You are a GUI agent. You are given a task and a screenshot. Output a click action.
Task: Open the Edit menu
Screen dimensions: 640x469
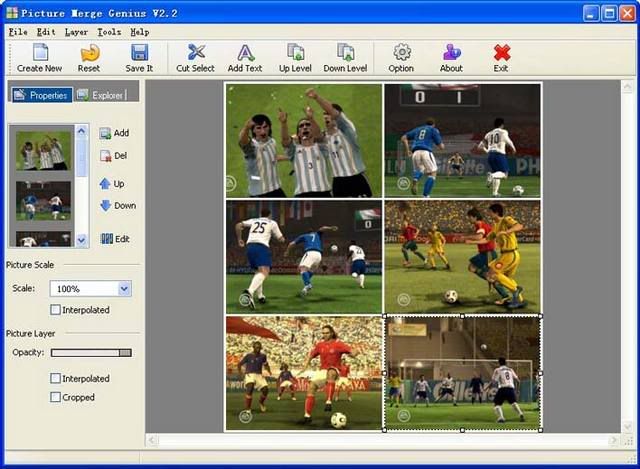point(46,32)
